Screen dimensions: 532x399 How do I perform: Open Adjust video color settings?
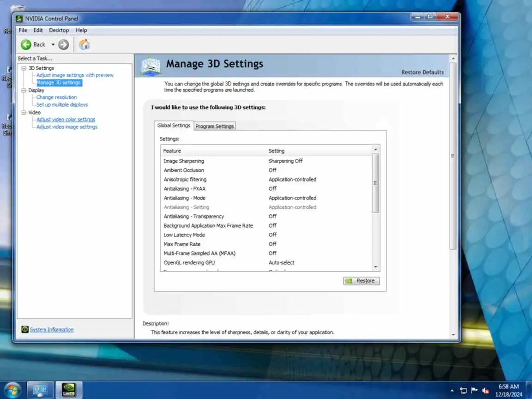66,120
